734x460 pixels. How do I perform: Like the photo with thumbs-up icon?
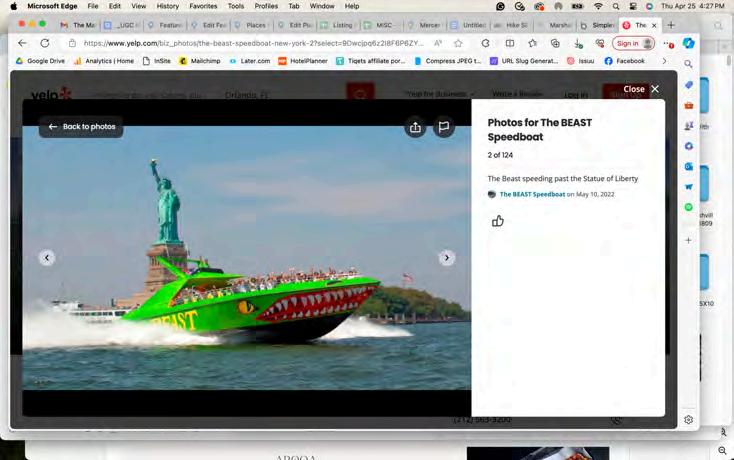(498, 221)
